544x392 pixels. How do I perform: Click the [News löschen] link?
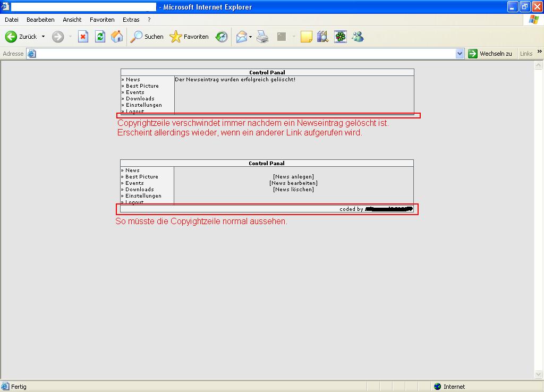[x=293, y=190]
